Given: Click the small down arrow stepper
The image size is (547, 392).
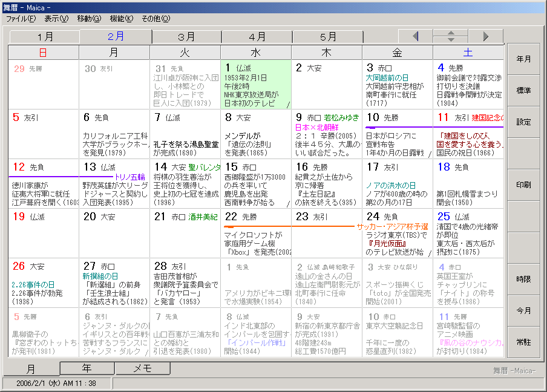Looking at the screenshot, I should pos(450,40).
